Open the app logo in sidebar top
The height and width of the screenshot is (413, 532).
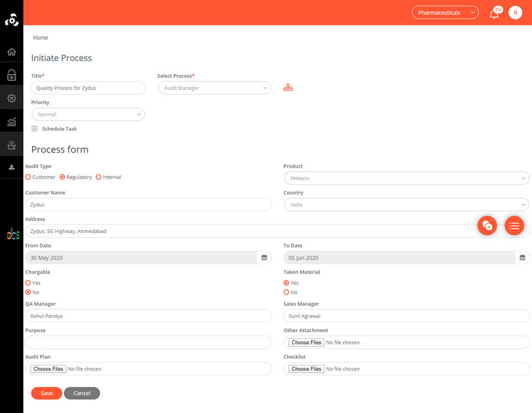(x=12, y=20)
